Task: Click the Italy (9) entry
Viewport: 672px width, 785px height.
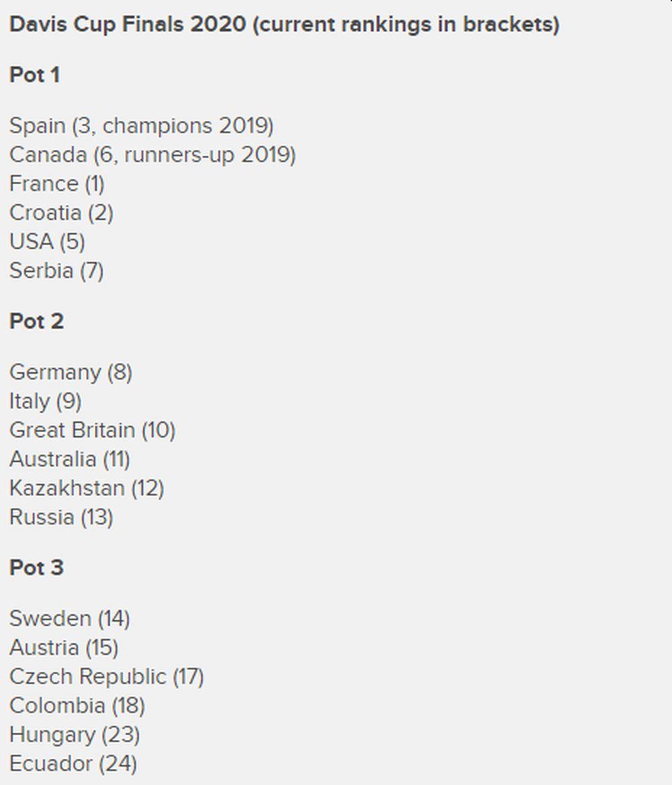Action: pyautogui.click(x=45, y=401)
